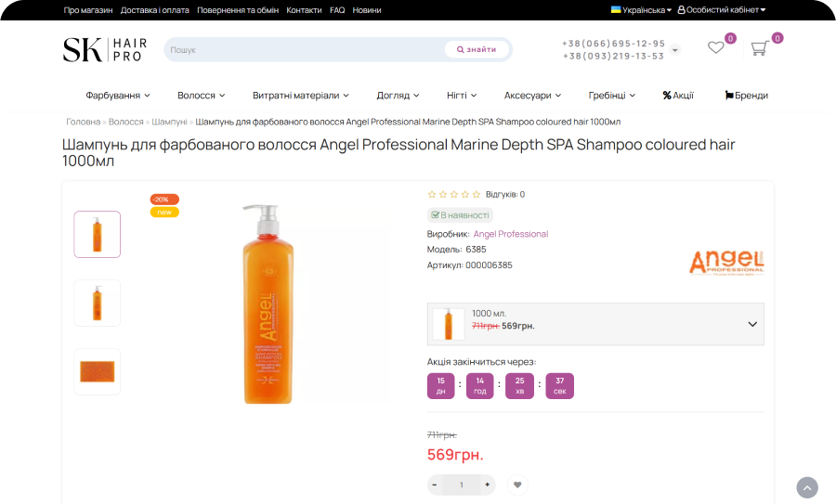
Task: Open Angel Professional manufacturer link
Action: point(511,234)
